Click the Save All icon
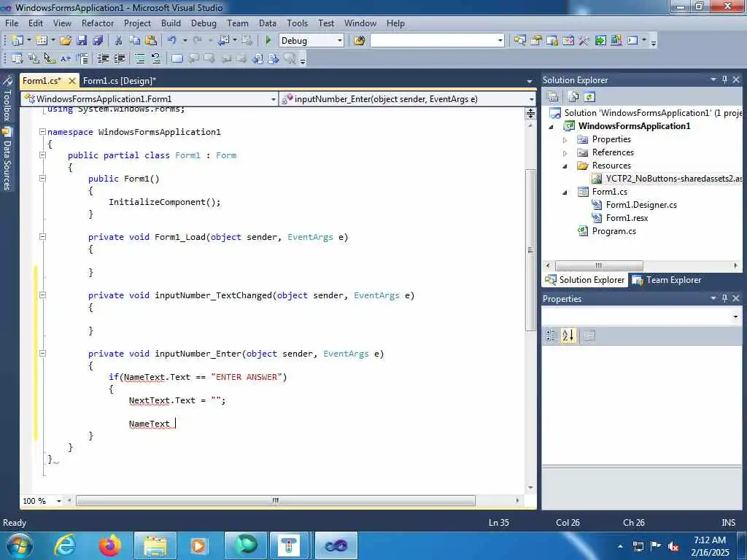 click(x=98, y=41)
